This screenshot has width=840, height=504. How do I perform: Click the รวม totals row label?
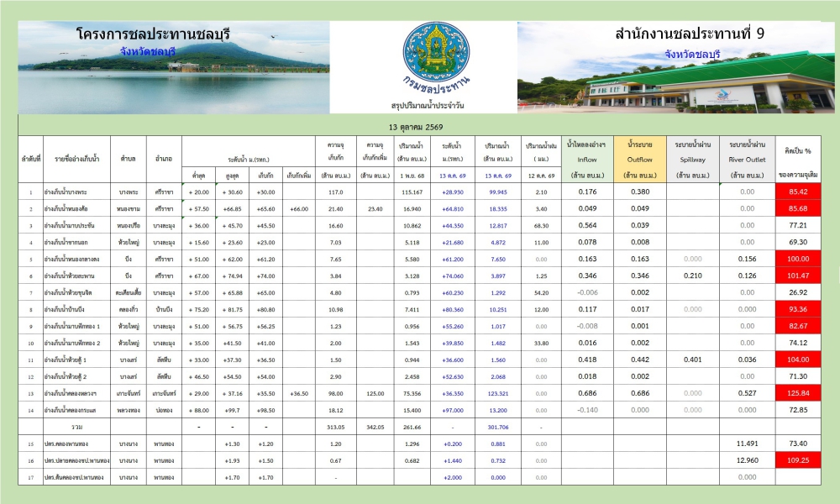[x=76, y=427]
